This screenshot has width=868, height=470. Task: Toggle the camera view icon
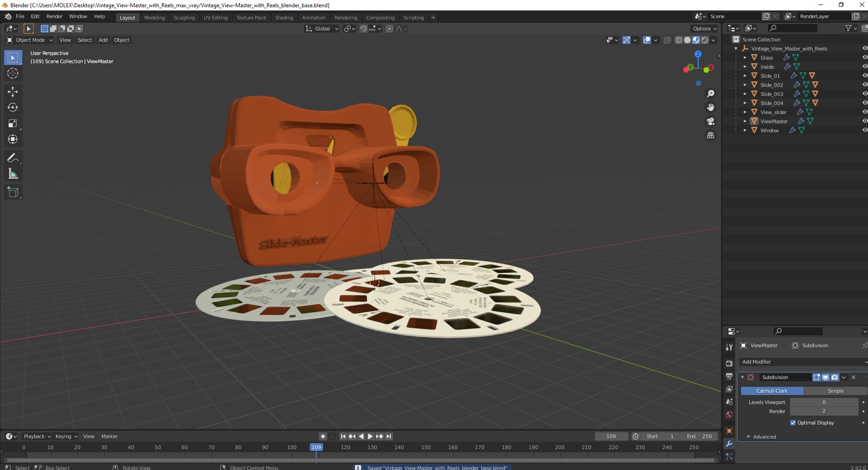[710, 121]
